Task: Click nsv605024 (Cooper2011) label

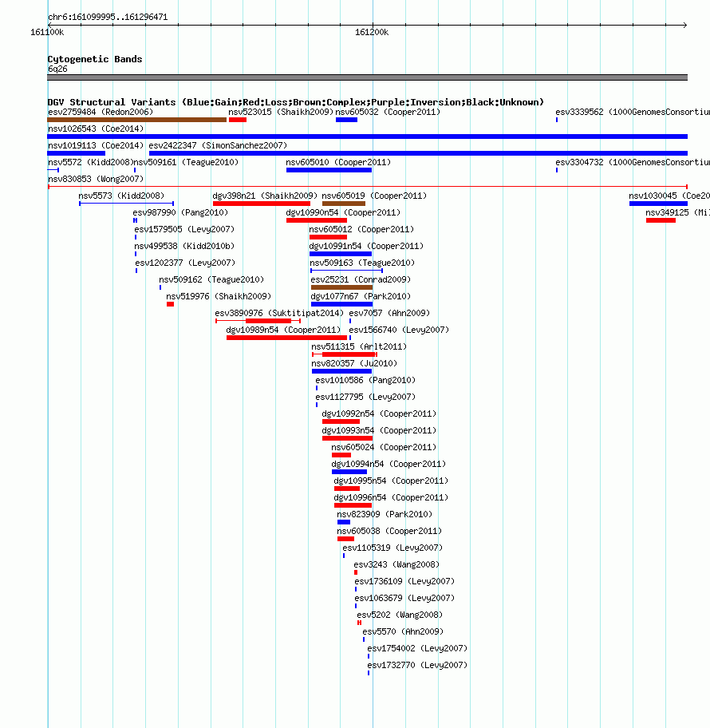Action: (x=384, y=446)
